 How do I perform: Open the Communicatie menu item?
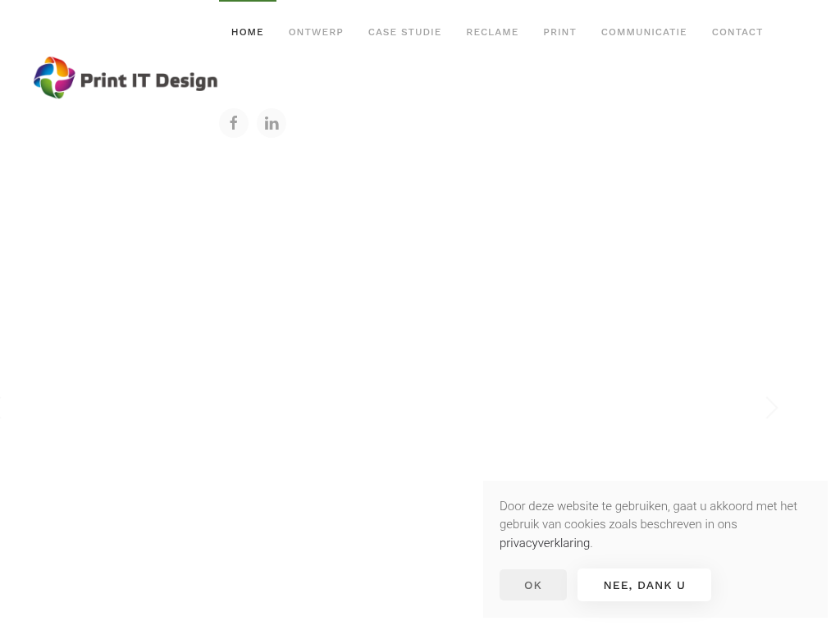point(644,32)
